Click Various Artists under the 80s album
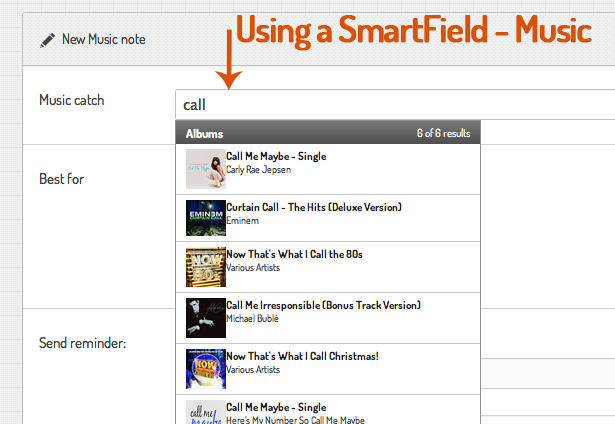Screen dimensions: 615x424 point(253,268)
